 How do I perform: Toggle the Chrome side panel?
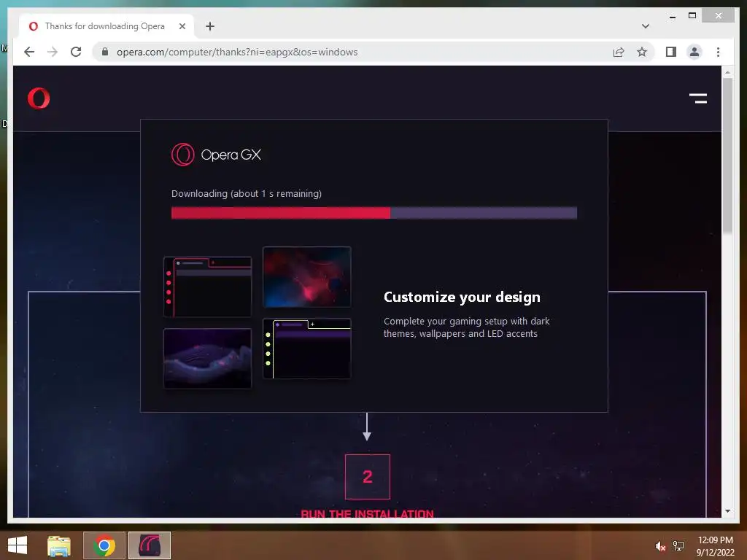click(671, 52)
